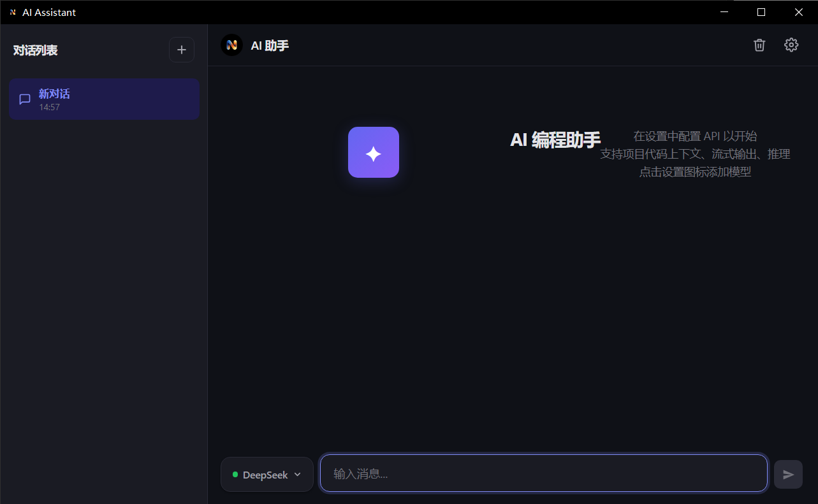This screenshot has height=504, width=818.
Task: Click text 点击设置图标添加模型
Action: pyautogui.click(x=695, y=171)
